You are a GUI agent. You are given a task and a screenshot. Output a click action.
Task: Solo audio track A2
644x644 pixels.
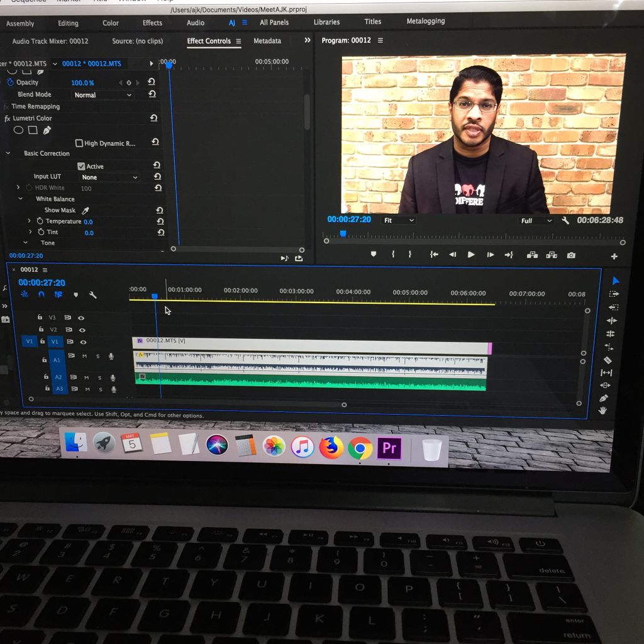[100, 377]
